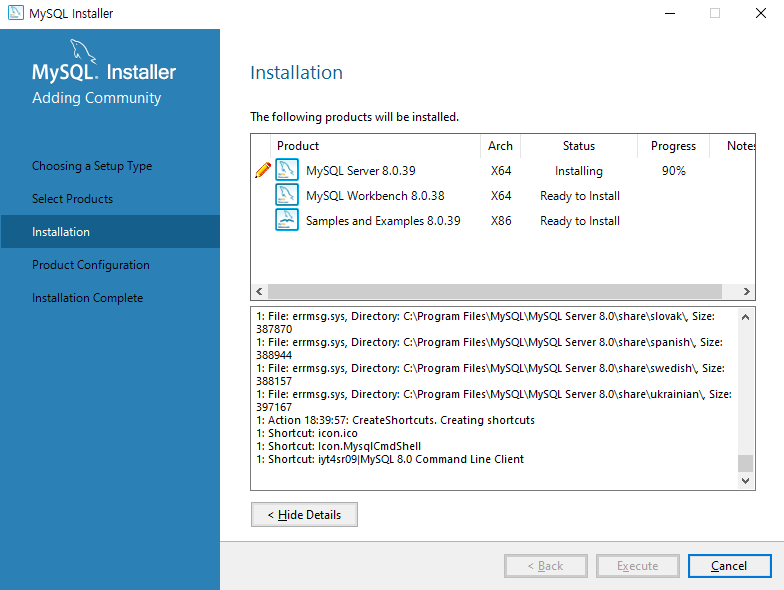Cancel the installation
The image size is (784, 590).
point(730,566)
